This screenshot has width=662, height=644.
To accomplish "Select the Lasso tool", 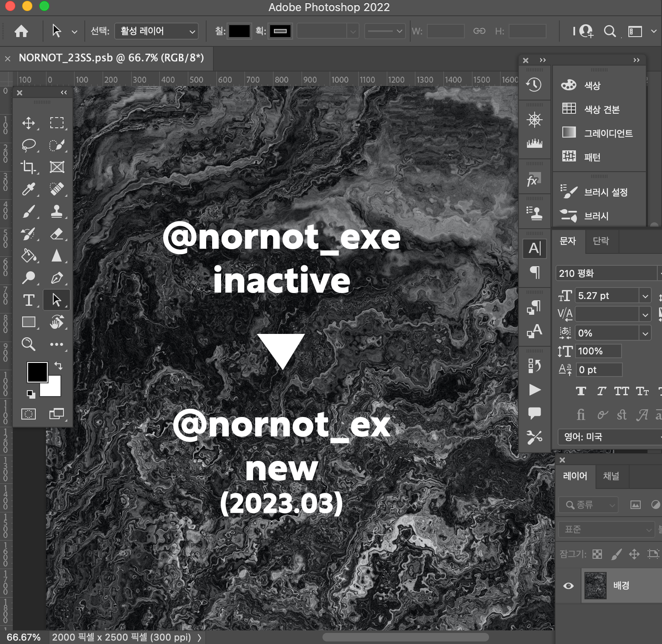I will (29, 145).
